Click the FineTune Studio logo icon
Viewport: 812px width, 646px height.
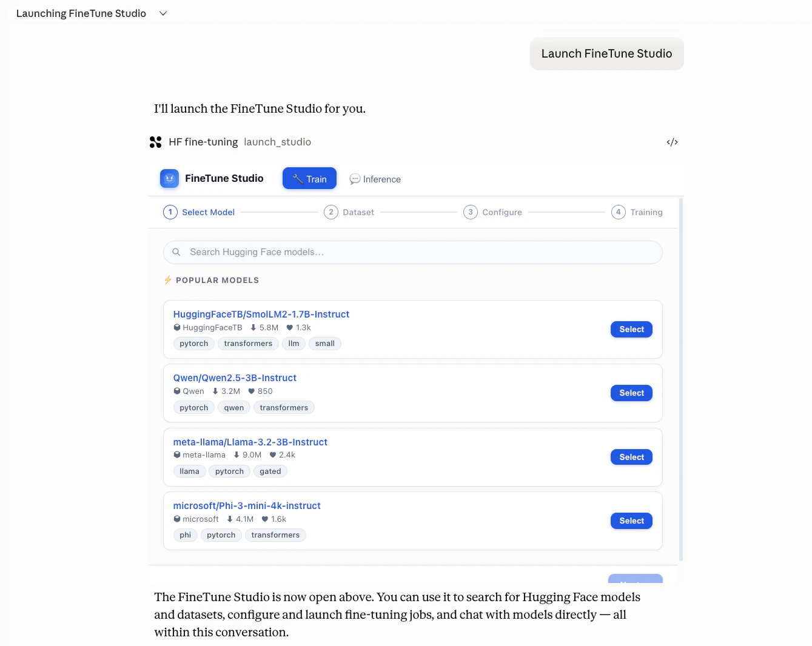(x=169, y=178)
